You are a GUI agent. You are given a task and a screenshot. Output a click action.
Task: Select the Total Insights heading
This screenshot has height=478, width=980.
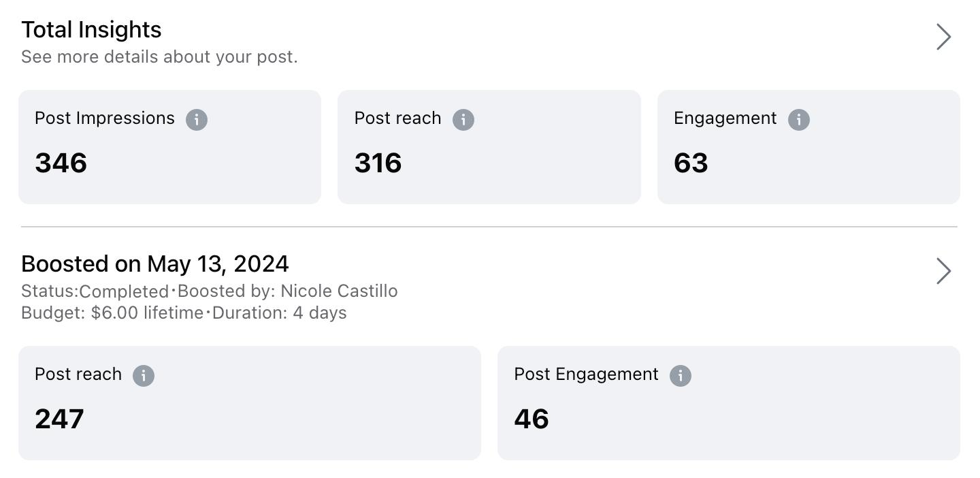pos(91,30)
